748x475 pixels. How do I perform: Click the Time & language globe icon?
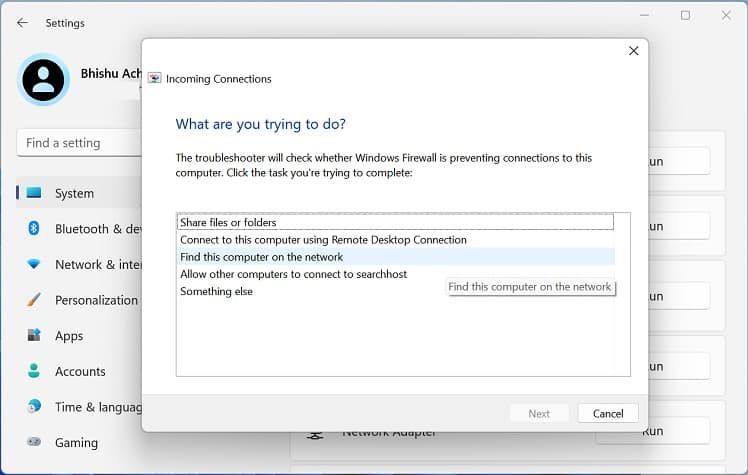34,406
